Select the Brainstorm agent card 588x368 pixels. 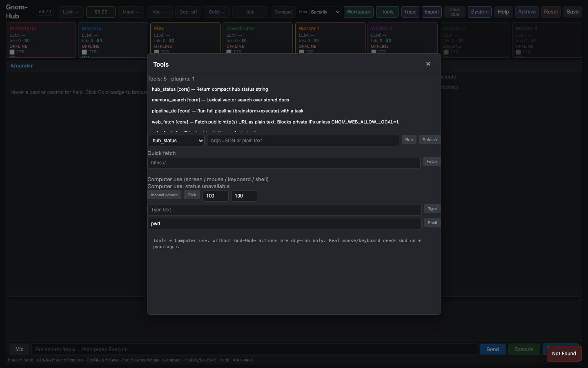point(41,40)
